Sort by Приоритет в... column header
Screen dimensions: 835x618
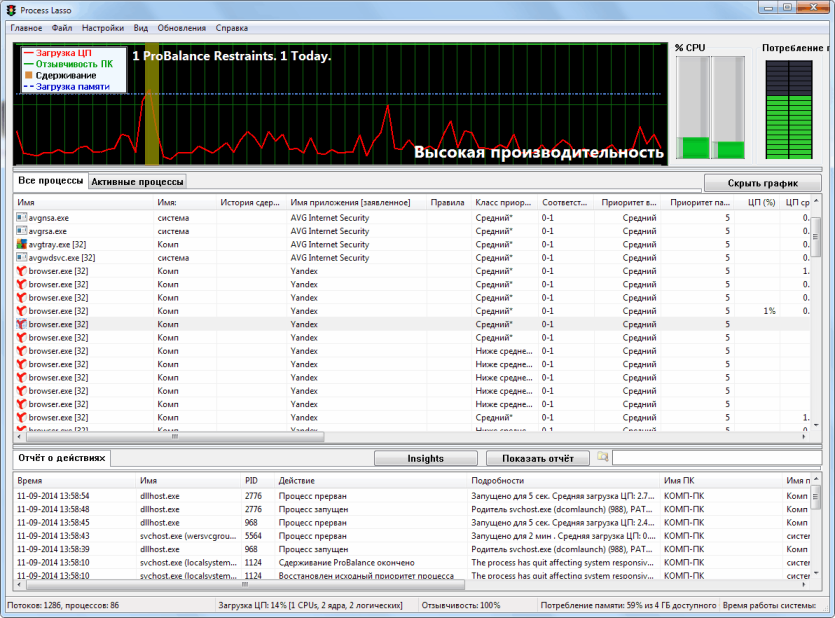(628, 202)
